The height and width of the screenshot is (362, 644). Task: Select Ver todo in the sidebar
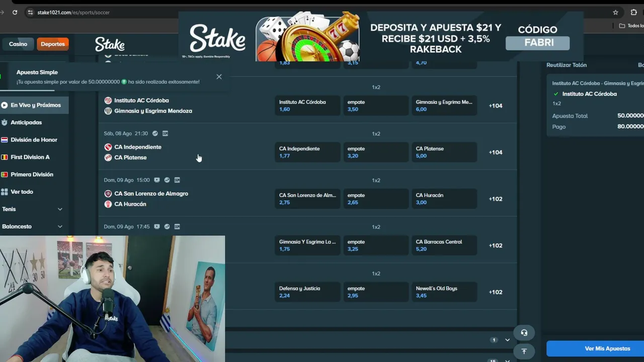(22, 192)
